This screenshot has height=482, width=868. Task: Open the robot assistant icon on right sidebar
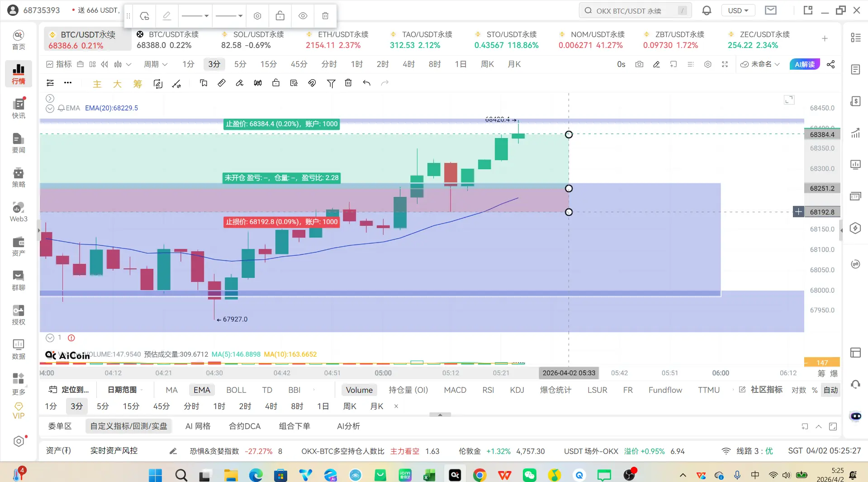tap(856, 416)
